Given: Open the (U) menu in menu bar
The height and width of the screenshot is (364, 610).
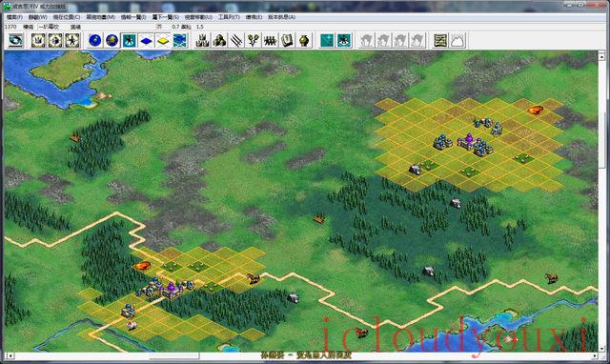Looking at the screenshot, I should 198,17.
